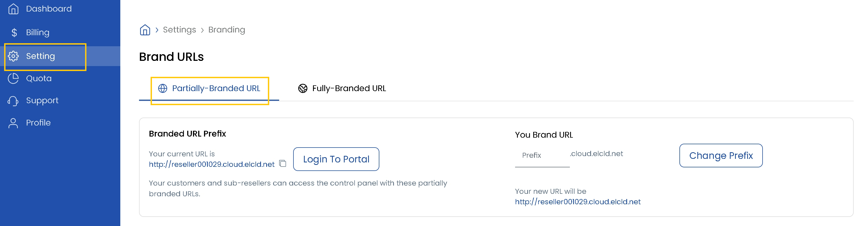Click the Support headset icon

13,100
